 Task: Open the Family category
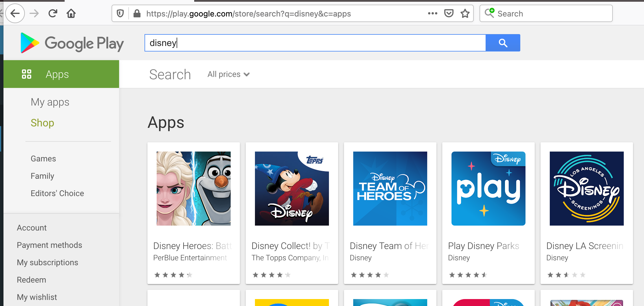click(42, 176)
